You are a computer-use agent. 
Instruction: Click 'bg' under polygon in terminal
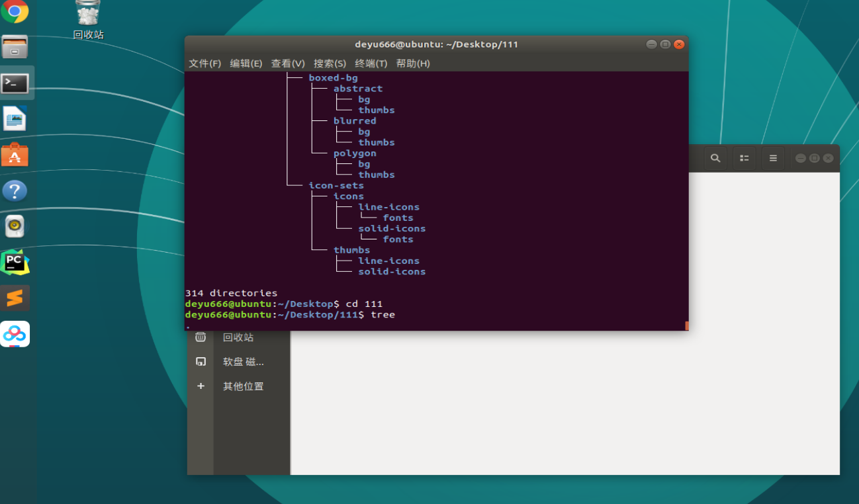(364, 164)
